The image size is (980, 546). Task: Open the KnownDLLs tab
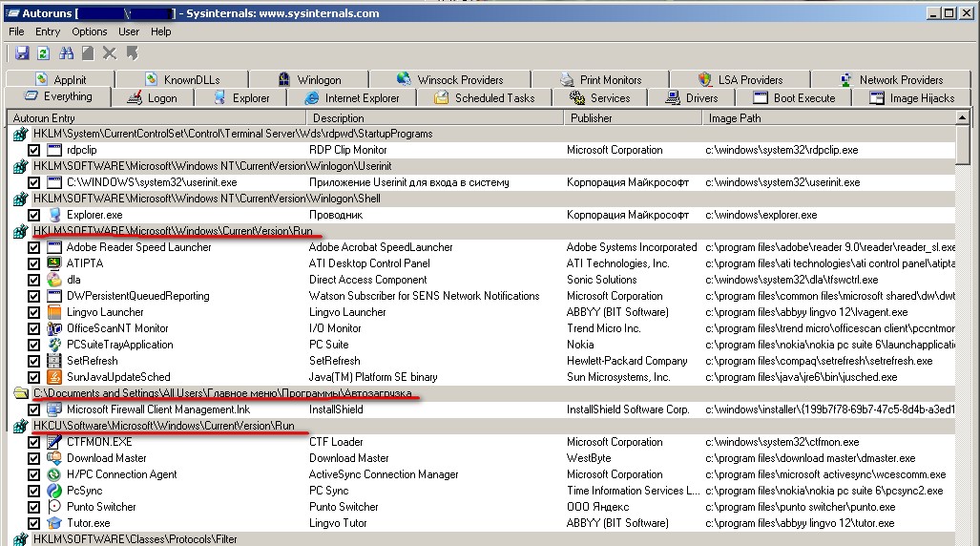coord(182,79)
